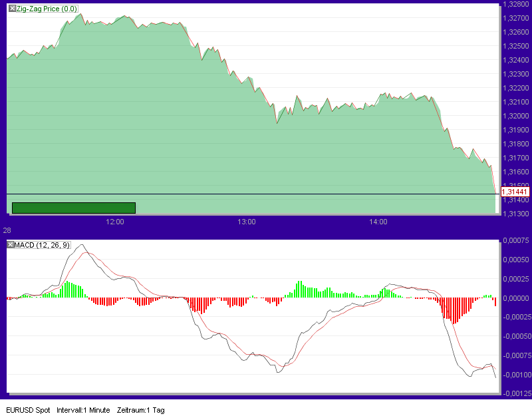Screen dimensions: 532x416
Task: Click the red current price tag 1,31441
Action: coord(515,191)
